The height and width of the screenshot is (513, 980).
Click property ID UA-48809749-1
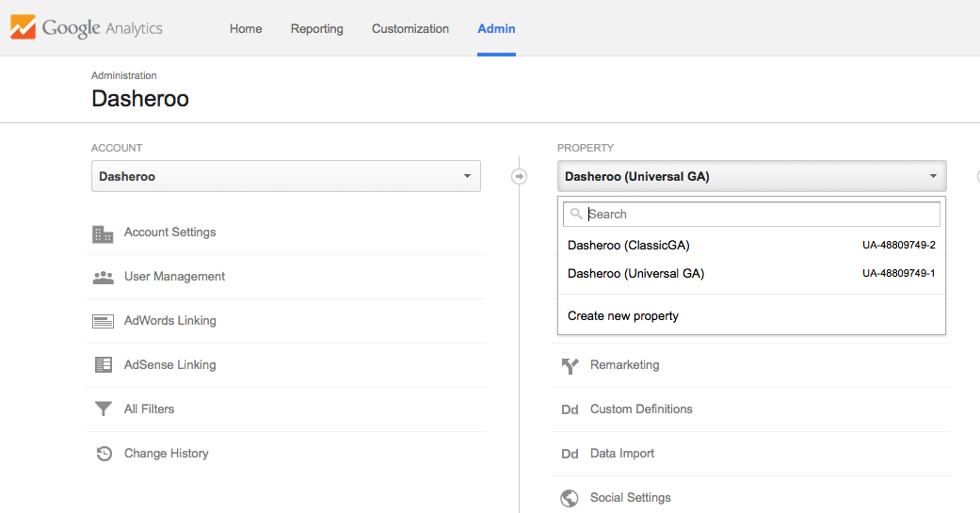pyautogui.click(x=899, y=273)
